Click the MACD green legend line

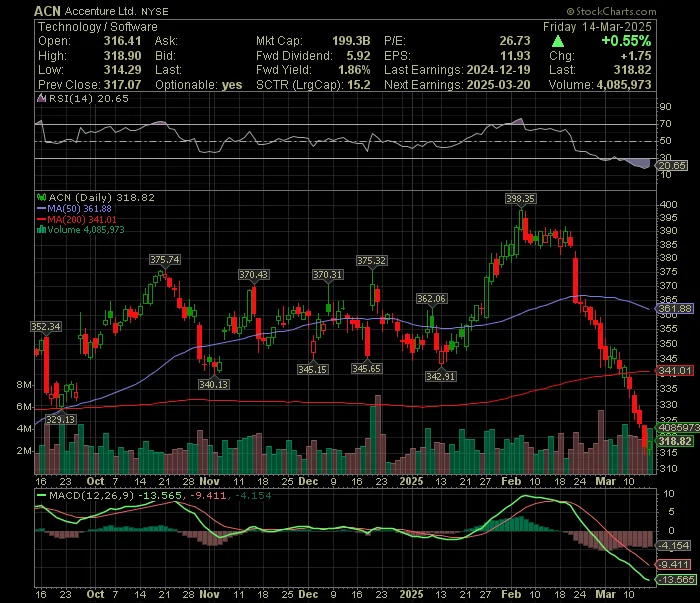42,495
